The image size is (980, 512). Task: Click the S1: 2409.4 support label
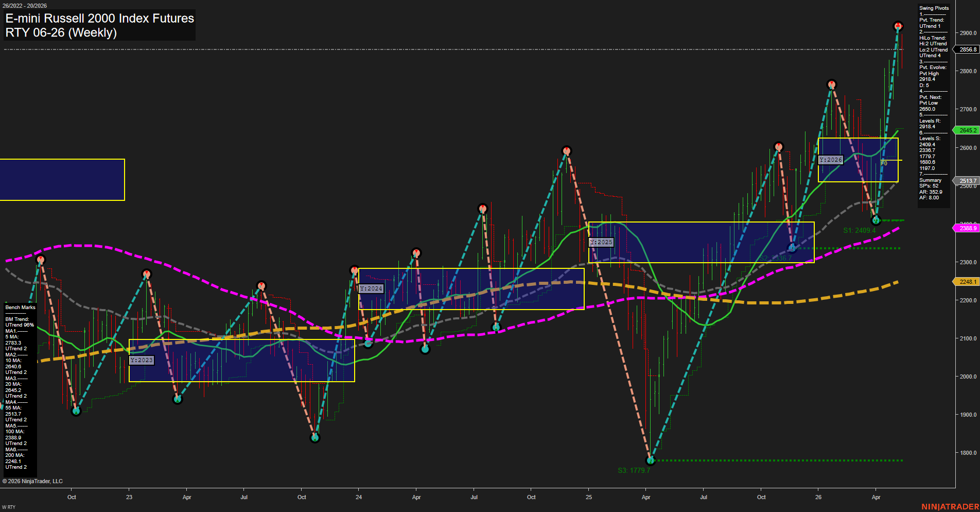pyautogui.click(x=859, y=230)
